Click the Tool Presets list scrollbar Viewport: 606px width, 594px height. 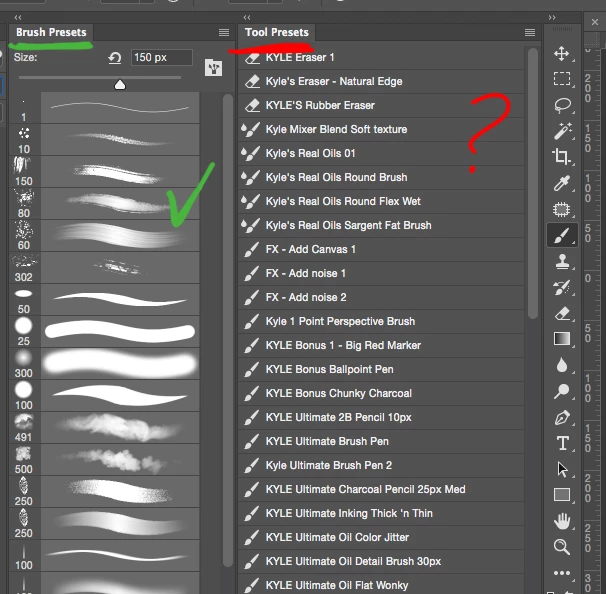pos(533,184)
